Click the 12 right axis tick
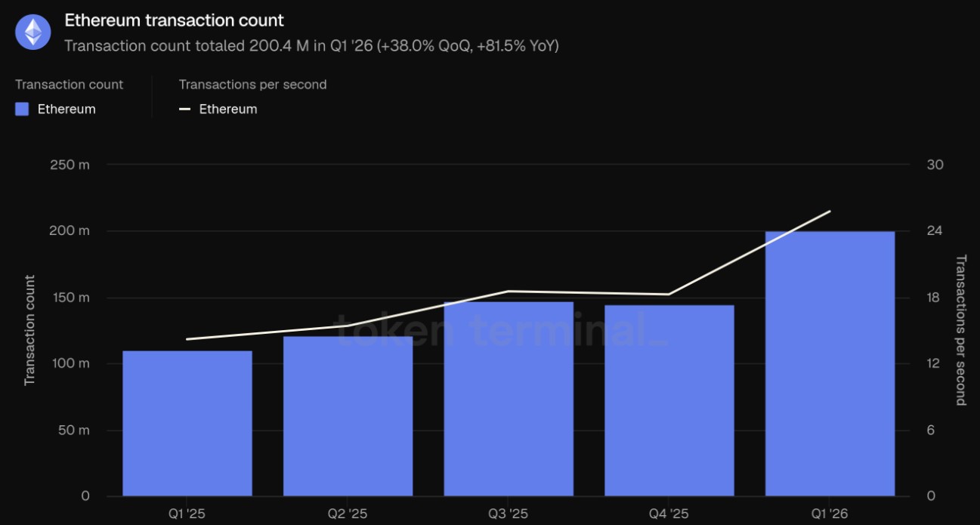 click(x=933, y=363)
